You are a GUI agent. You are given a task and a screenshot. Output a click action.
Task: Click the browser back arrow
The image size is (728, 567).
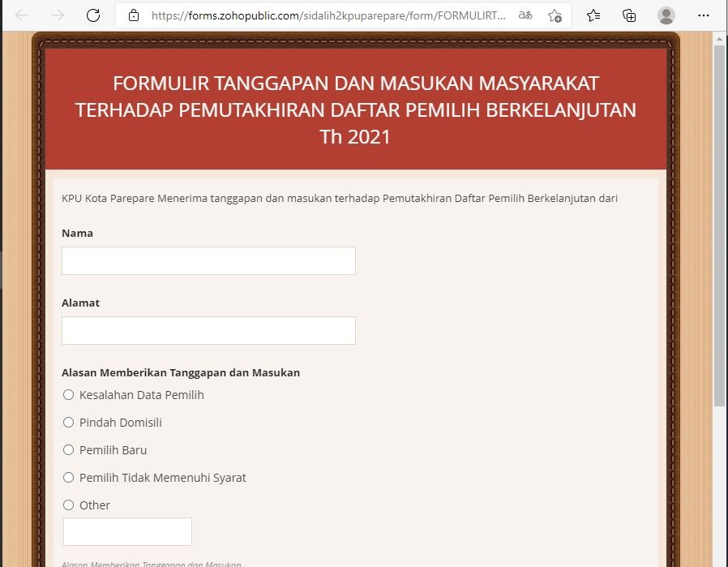pyautogui.click(x=22, y=15)
